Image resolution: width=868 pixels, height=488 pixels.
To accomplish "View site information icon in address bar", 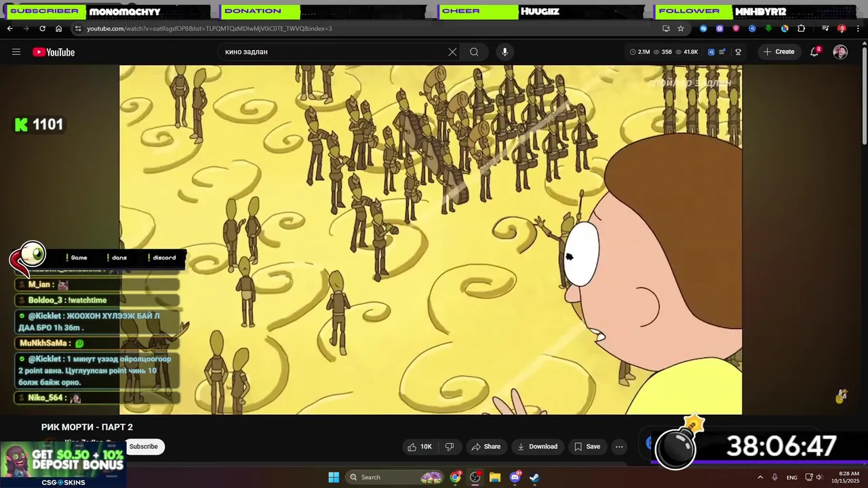I will (78, 28).
